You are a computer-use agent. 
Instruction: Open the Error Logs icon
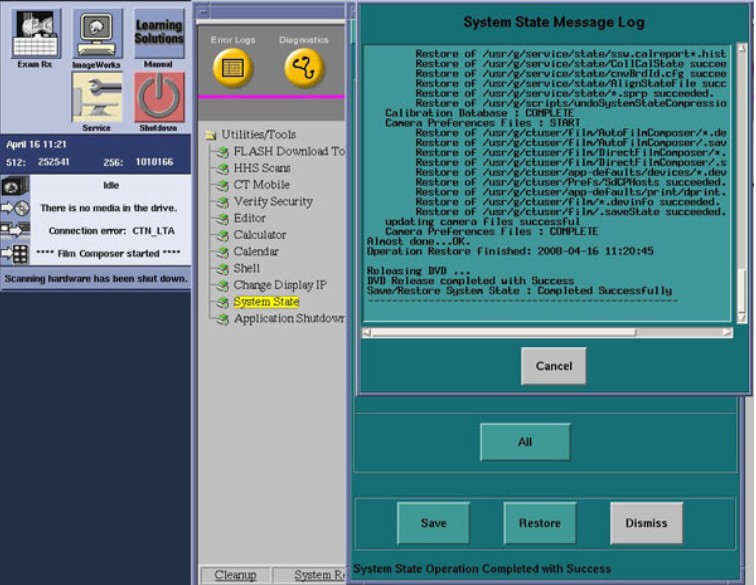(233, 67)
